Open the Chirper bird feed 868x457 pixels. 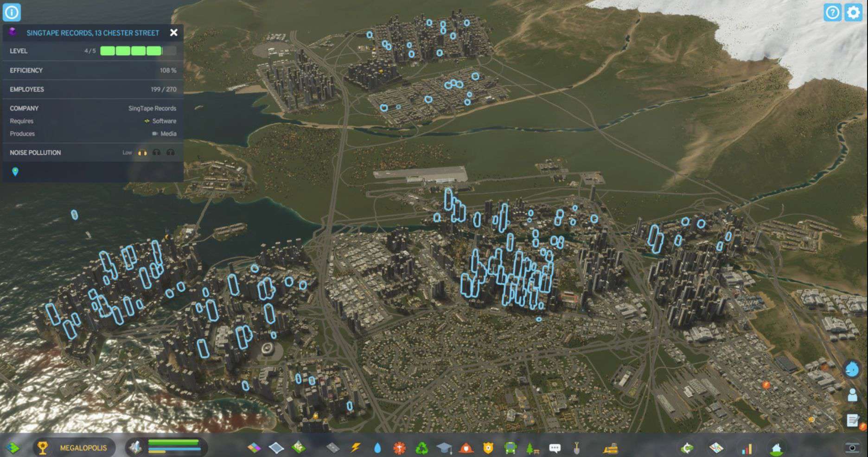pos(852,369)
